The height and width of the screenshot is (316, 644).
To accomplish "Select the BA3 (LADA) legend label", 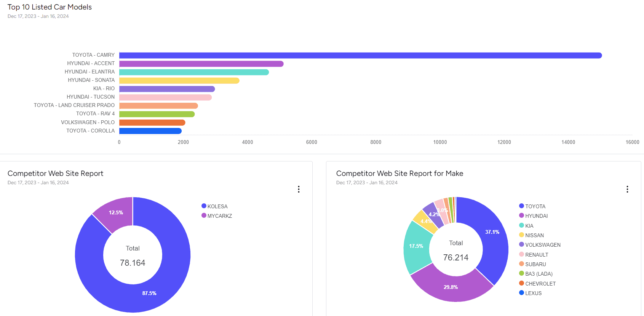I will pos(539,274).
